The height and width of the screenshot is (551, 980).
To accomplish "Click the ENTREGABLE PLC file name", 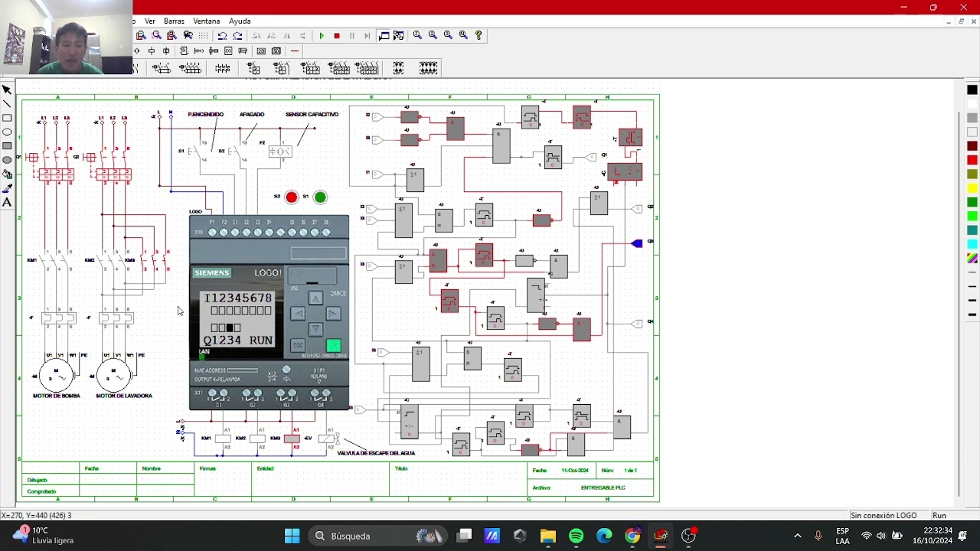I will [603, 487].
